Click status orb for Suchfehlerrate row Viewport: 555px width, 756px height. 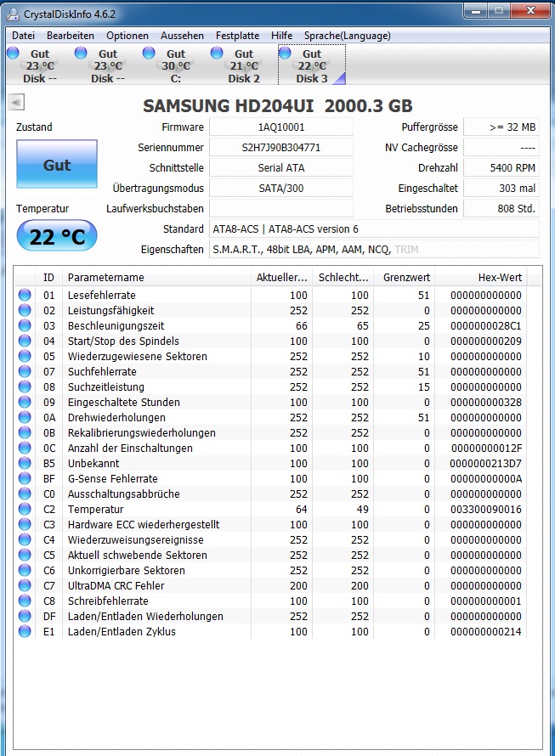click(25, 372)
